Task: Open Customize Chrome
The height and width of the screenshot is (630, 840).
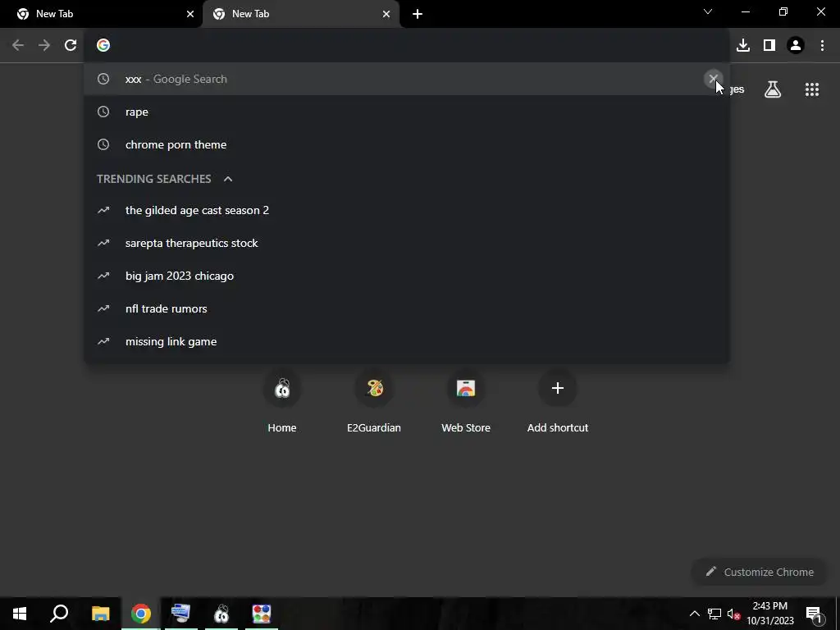Action: (760, 572)
